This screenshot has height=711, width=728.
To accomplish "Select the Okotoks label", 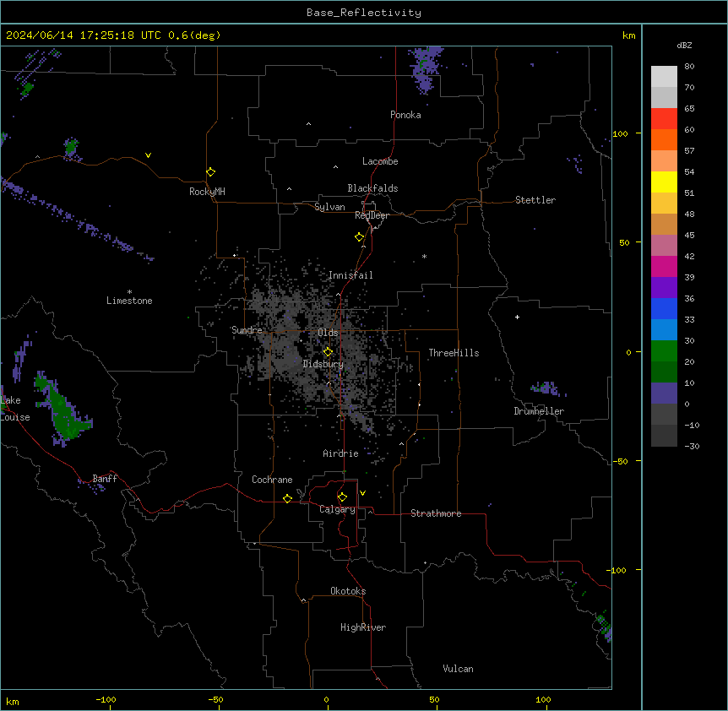I will (x=348, y=591).
